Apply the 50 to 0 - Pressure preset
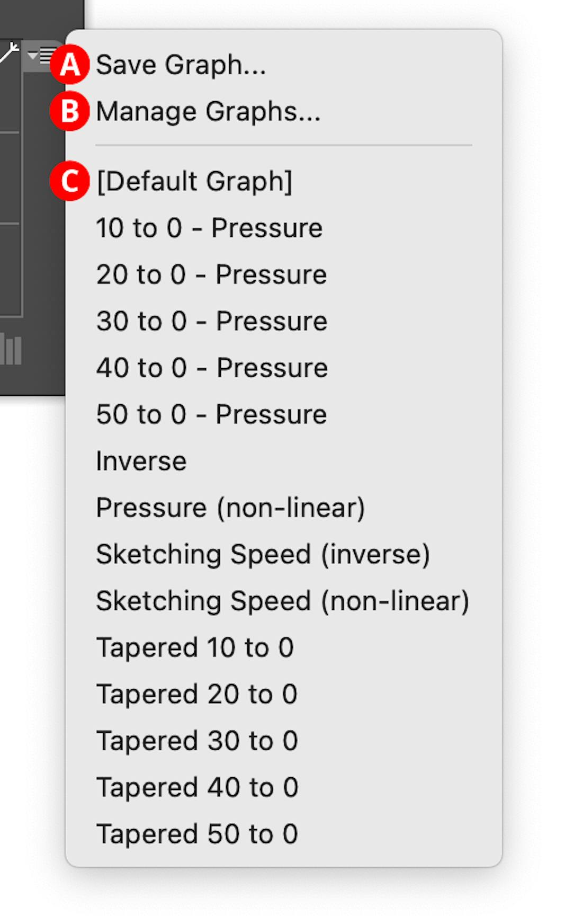Screen dimensions: 574x924 pyautogui.click(x=211, y=414)
